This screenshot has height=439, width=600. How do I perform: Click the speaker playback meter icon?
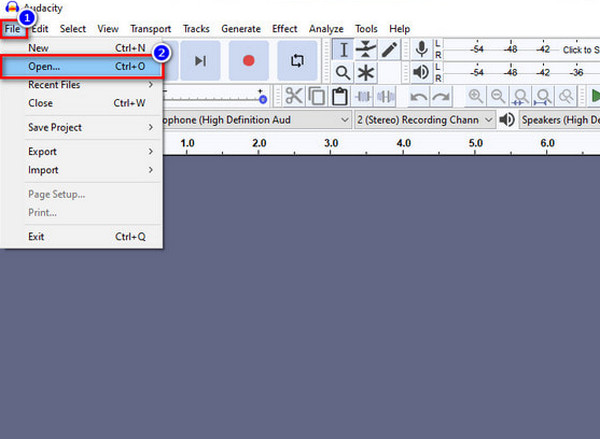(x=421, y=72)
